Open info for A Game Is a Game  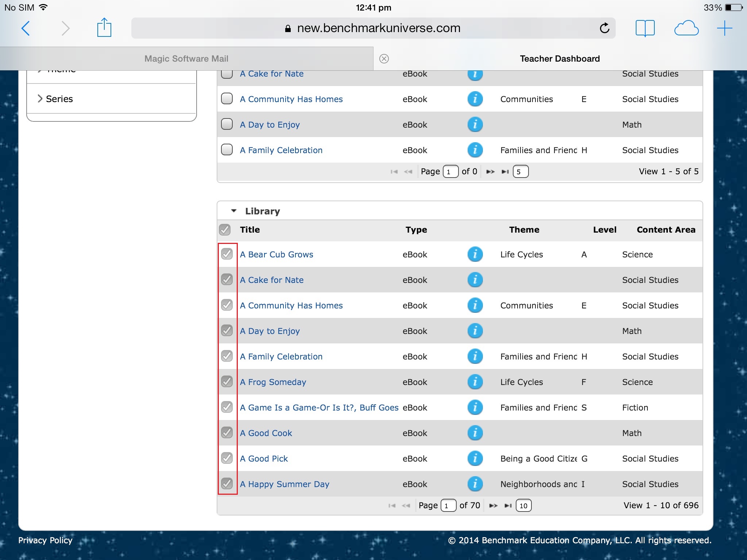(475, 407)
